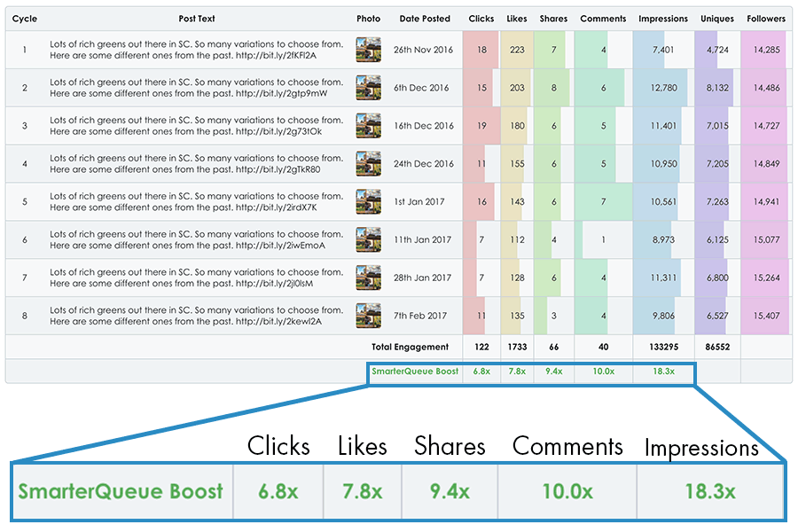Click the Clicks column header in table

(x=481, y=19)
